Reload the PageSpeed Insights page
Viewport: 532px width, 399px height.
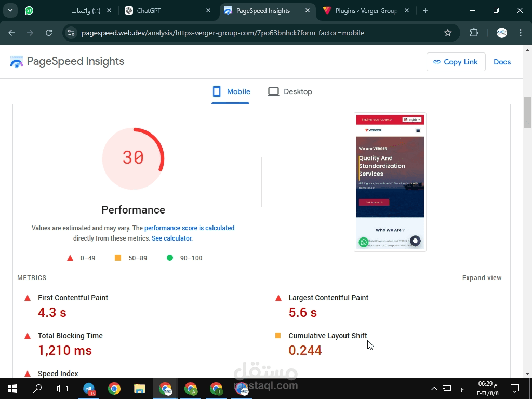[49, 33]
